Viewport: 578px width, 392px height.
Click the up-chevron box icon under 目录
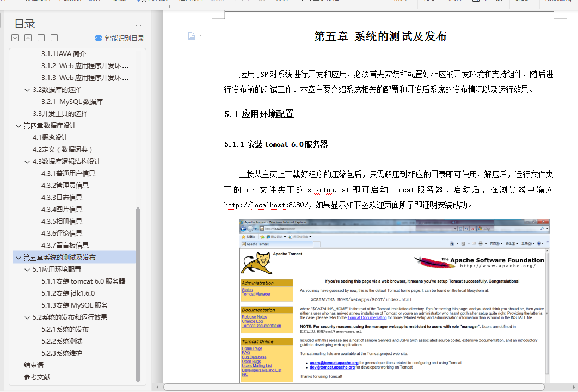pos(28,38)
